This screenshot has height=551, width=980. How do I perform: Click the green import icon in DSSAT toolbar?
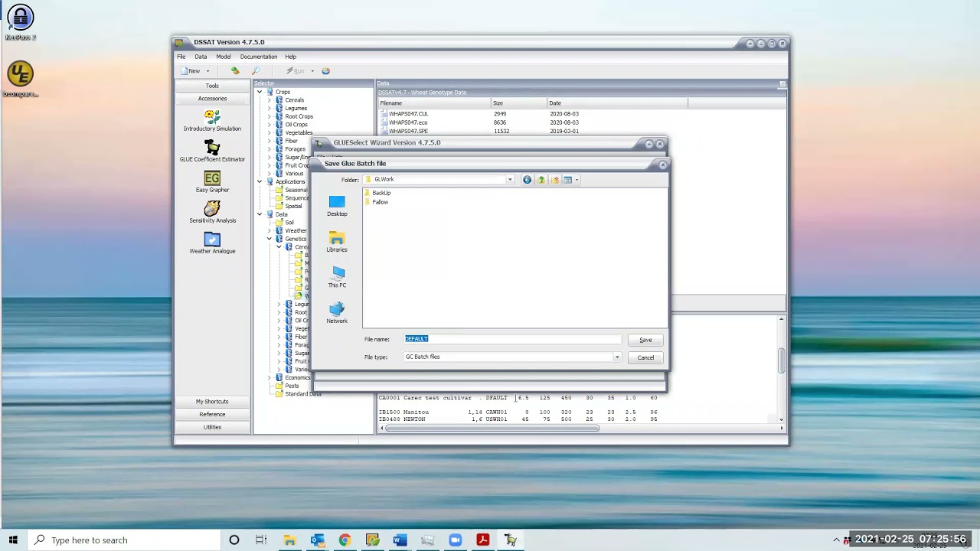click(235, 71)
